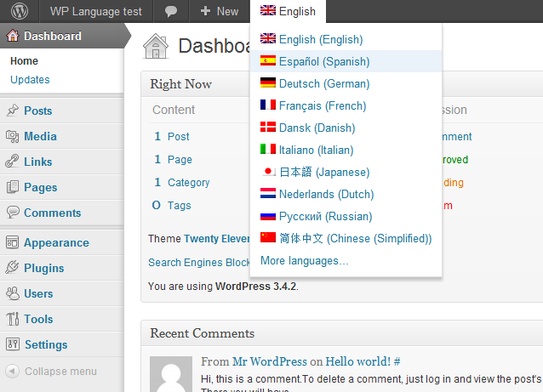This screenshot has height=392, width=543.
Task: Select English (English) from language list
Action: [x=346, y=39]
